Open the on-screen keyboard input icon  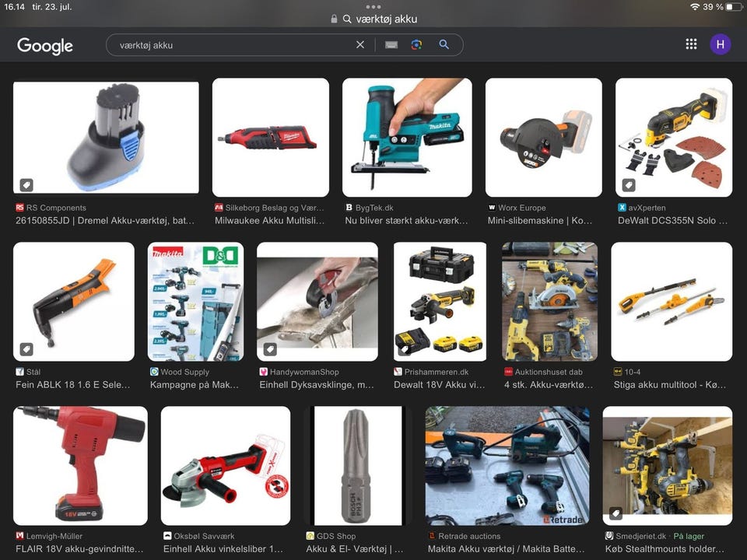pyautogui.click(x=391, y=45)
